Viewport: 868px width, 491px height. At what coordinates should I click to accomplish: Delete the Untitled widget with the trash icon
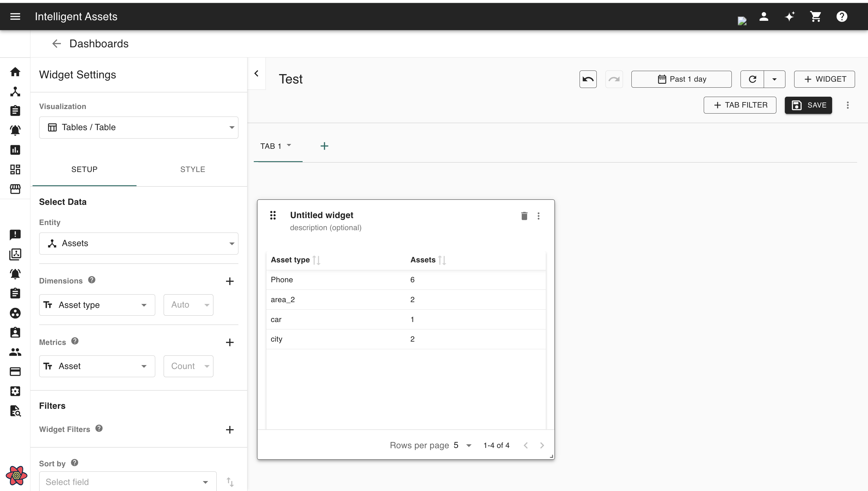click(524, 216)
